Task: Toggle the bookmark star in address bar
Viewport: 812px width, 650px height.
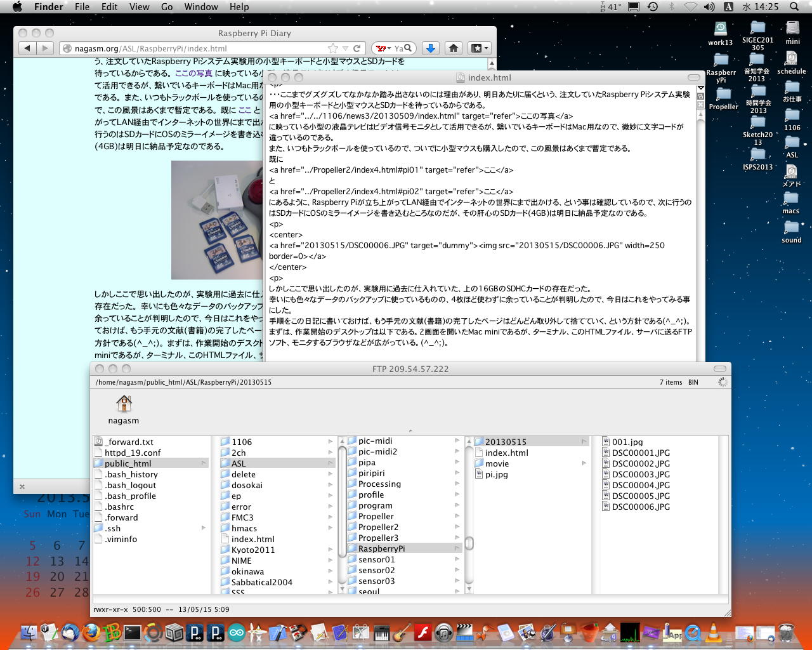Action: (x=332, y=48)
